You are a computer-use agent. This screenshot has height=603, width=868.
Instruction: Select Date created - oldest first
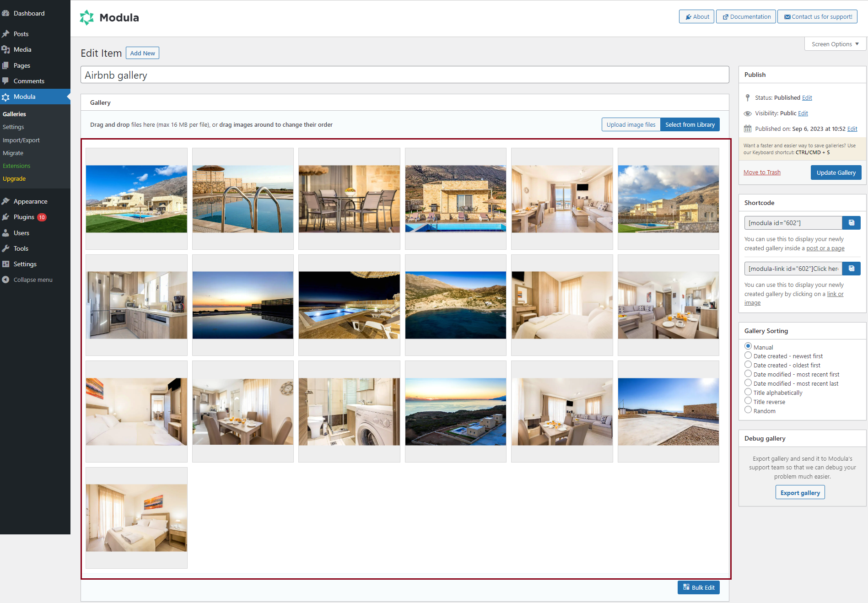748,365
